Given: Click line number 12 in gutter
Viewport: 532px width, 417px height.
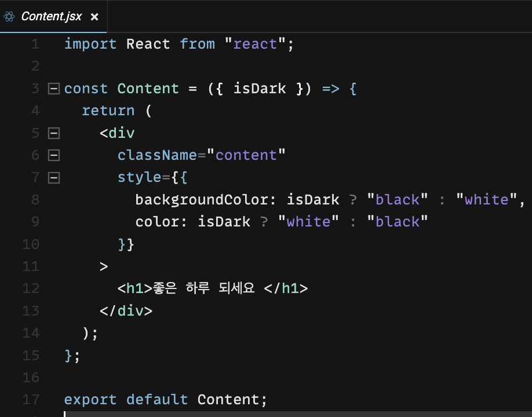Looking at the screenshot, I should 31,288.
